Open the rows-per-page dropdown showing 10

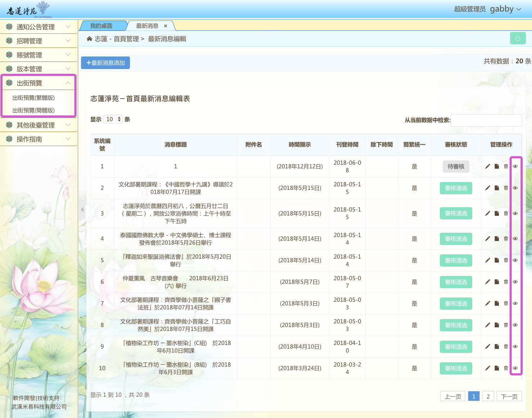(x=113, y=119)
